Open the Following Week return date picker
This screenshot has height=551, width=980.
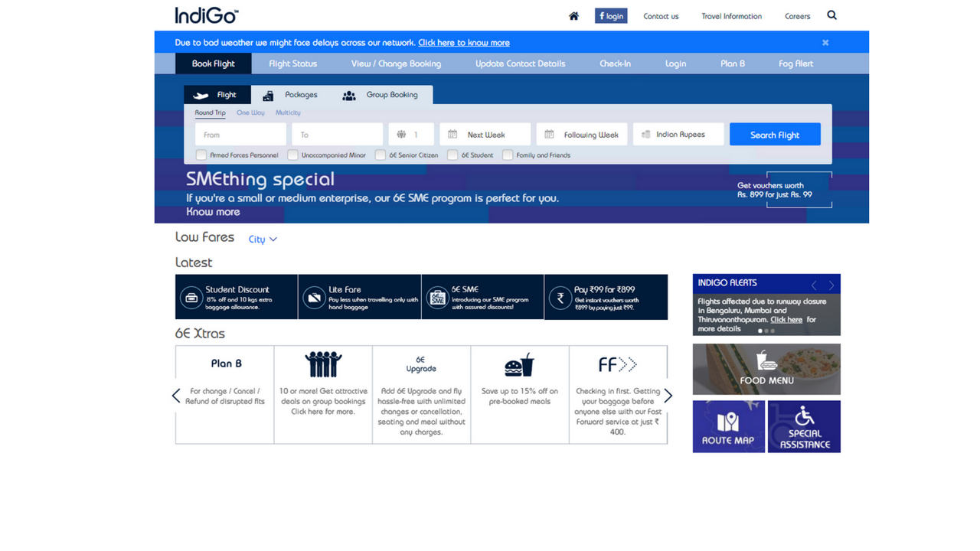coord(582,135)
